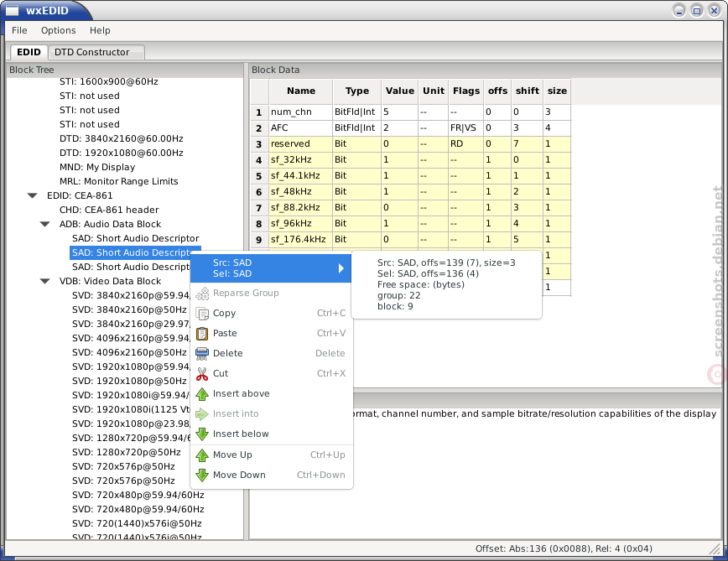Click the Name column header
Screen dimensions: 728x561
301,91
